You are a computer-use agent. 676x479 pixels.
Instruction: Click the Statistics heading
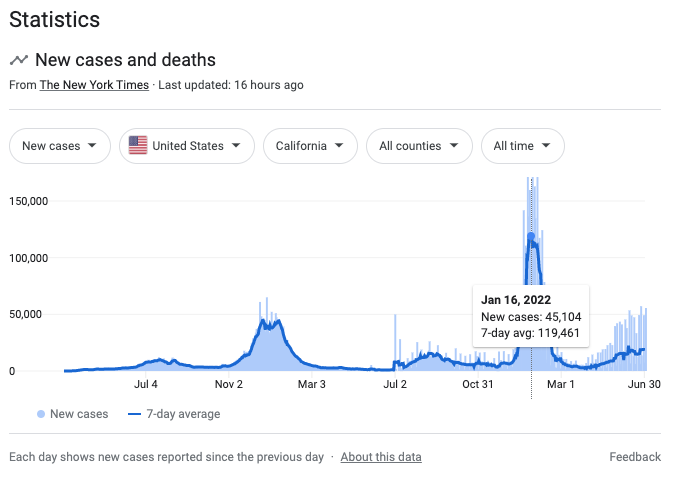(54, 20)
